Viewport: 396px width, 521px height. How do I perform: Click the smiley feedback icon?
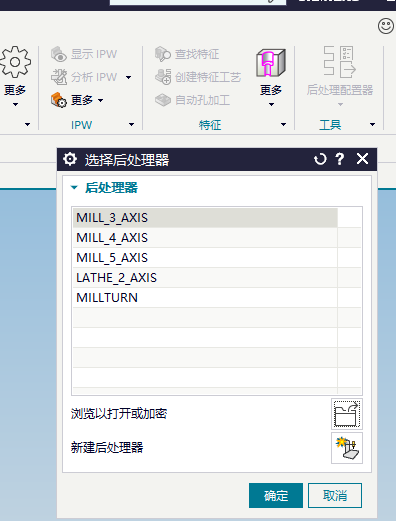386,26
